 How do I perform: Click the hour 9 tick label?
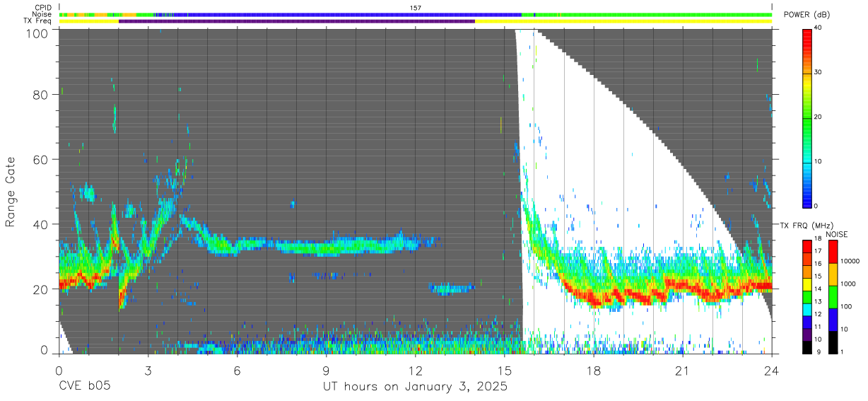[327, 370]
